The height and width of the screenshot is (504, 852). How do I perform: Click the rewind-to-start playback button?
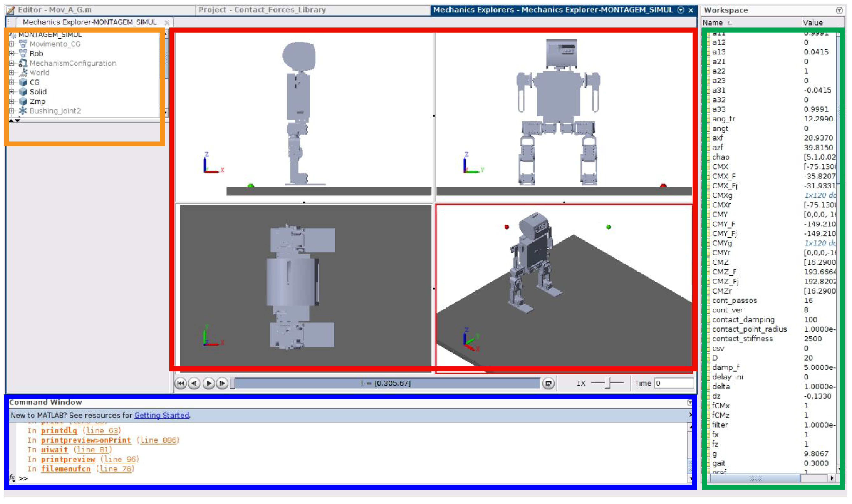tap(181, 383)
